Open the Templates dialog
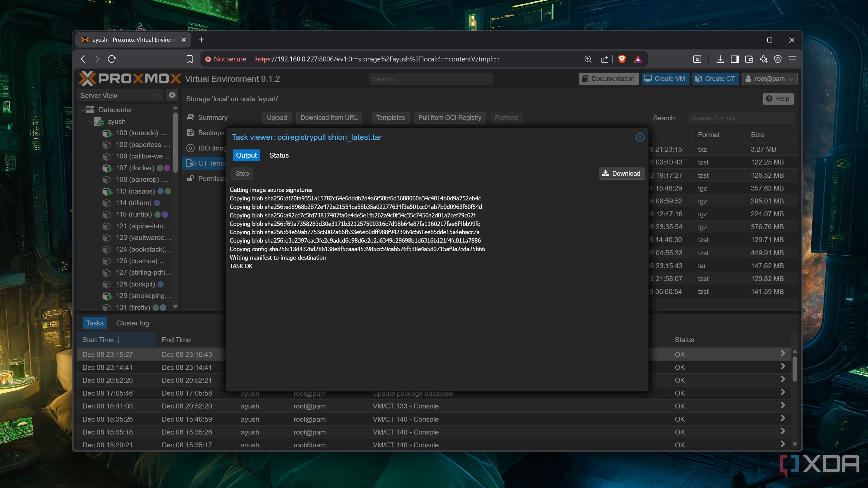 [x=390, y=117]
